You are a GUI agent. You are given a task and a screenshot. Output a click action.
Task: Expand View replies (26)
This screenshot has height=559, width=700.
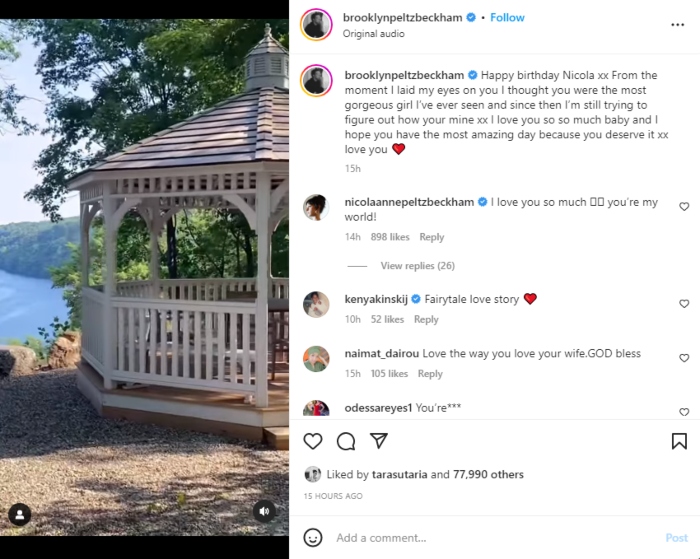[417, 266]
